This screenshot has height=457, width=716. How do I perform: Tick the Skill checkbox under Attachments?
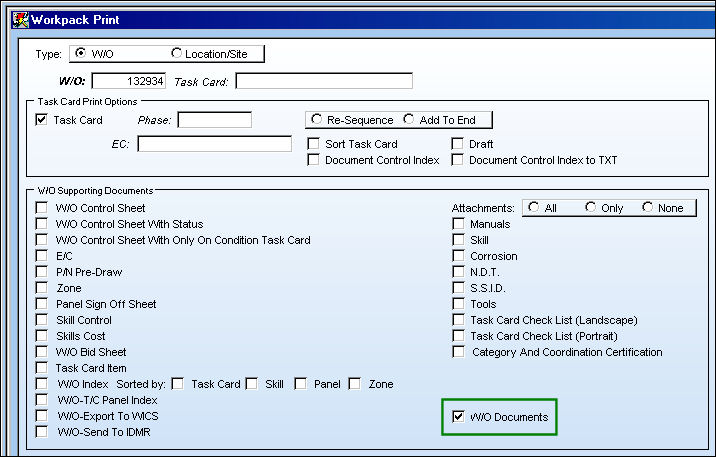click(458, 240)
